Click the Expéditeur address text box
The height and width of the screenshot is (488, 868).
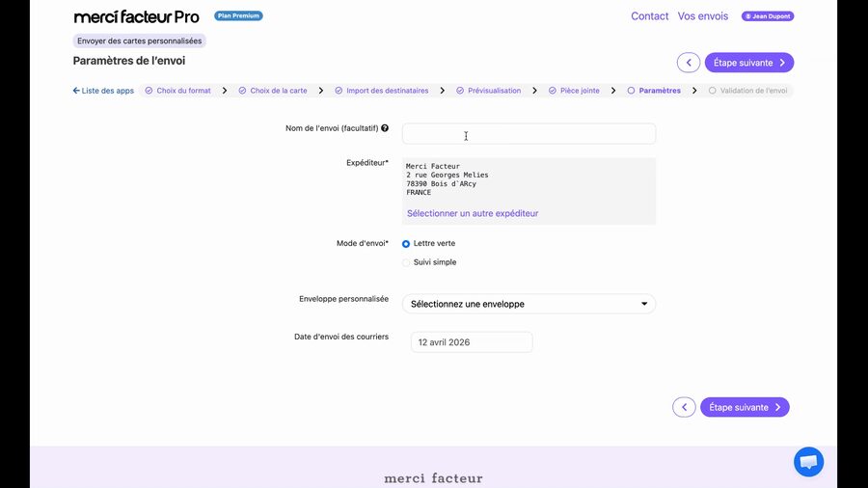click(x=529, y=191)
